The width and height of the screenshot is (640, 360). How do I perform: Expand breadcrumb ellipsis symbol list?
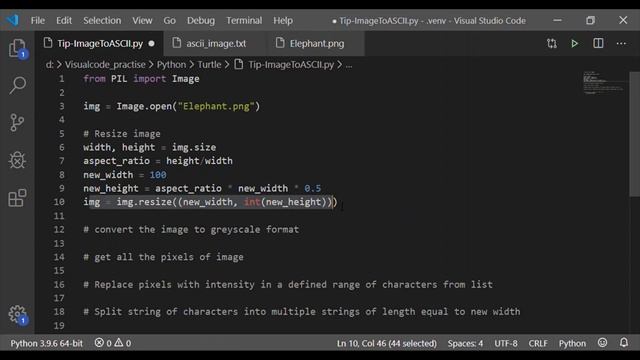[x=349, y=64]
